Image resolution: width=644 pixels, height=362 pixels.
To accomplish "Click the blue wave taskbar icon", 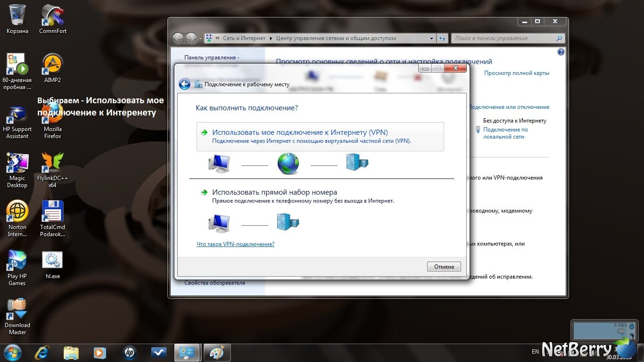I will click(x=158, y=352).
